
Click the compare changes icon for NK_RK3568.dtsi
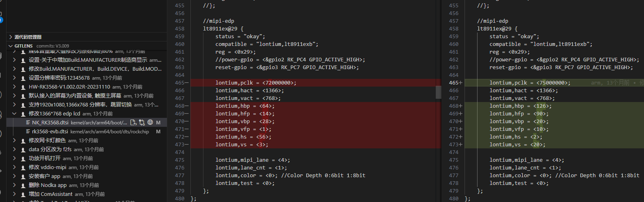point(142,122)
